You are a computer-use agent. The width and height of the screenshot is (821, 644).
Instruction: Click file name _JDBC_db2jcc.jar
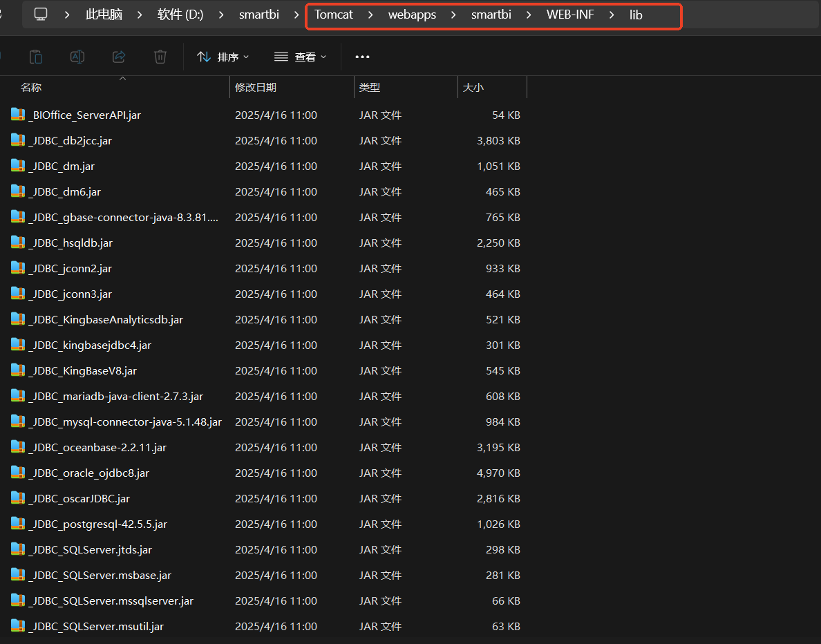tap(70, 141)
